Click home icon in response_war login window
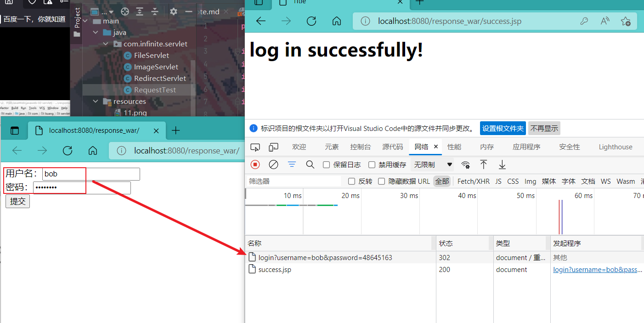This screenshot has width=644, height=323. point(93,151)
